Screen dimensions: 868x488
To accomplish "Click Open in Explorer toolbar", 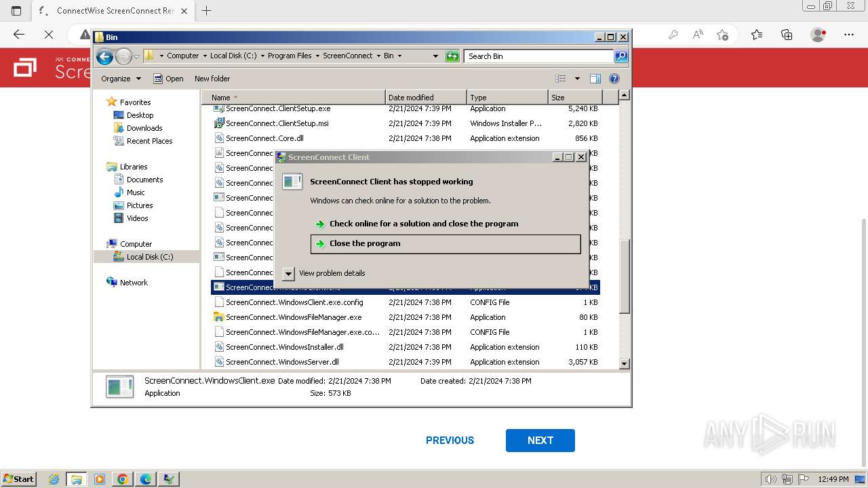I will (x=168, y=79).
